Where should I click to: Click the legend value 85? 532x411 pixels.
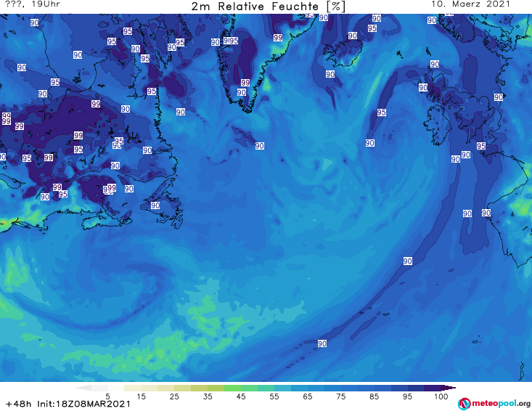click(x=374, y=396)
